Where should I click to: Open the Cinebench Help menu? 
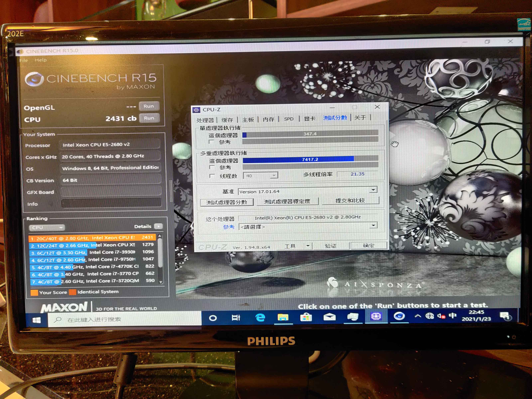41,60
